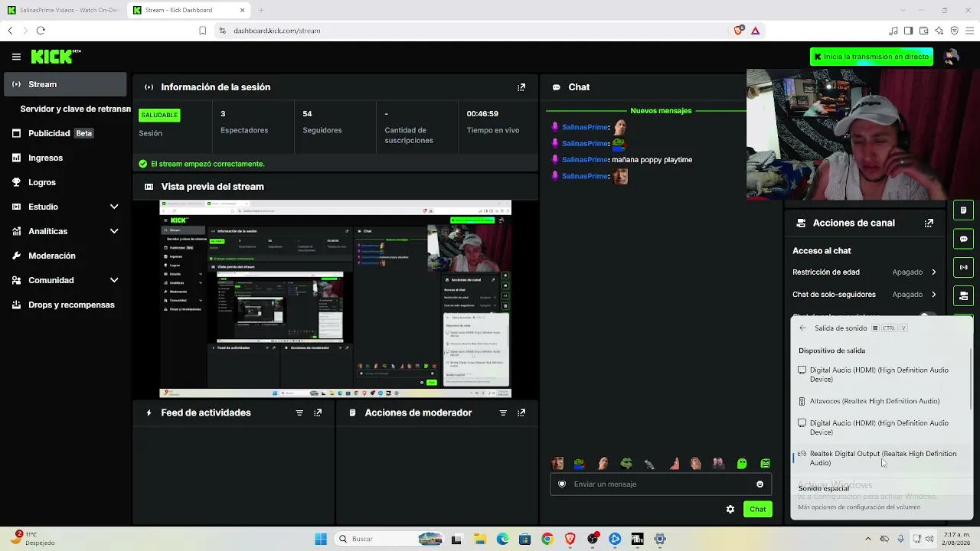Click the 00:46:59 Tiempo en vivo value
This screenshot has width=980, height=551.
click(482, 113)
